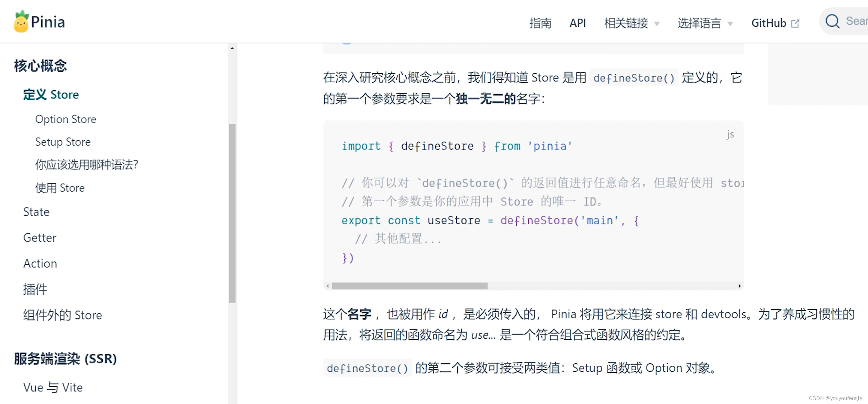The height and width of the screenshot is (404, 868).
Task: Open 组件外的 Store sidebar page
Action: click(63, 315)
